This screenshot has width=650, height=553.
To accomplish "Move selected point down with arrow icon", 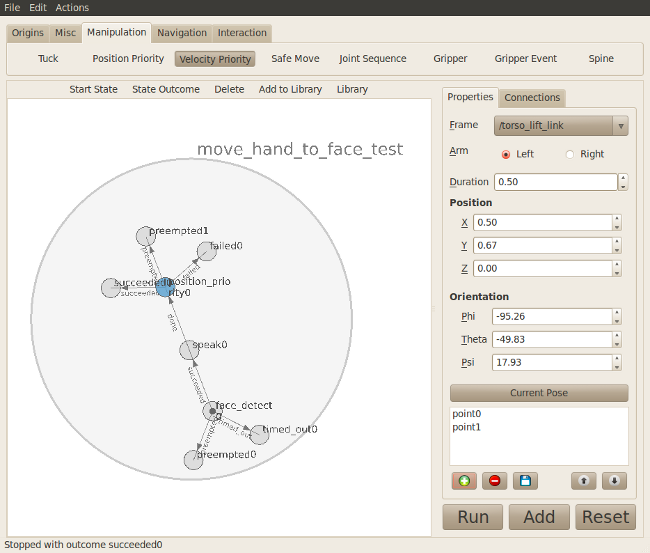I will 615,481.
